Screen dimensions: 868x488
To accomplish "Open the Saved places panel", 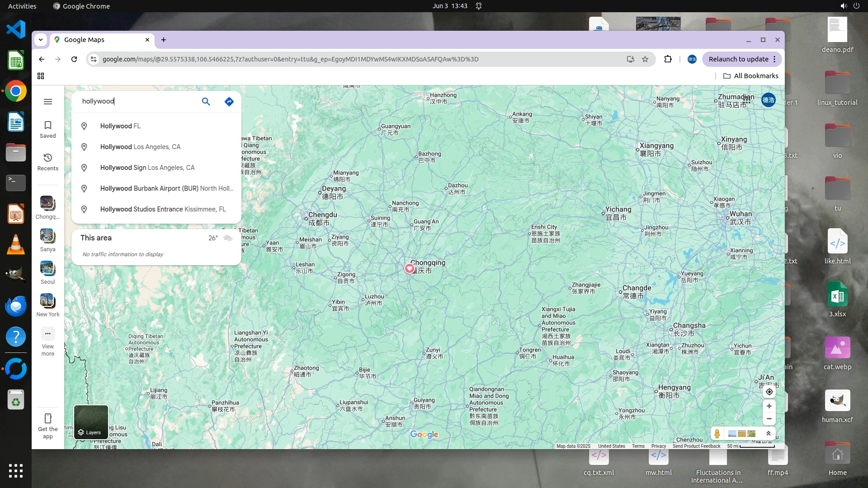I will pos(48,129).
